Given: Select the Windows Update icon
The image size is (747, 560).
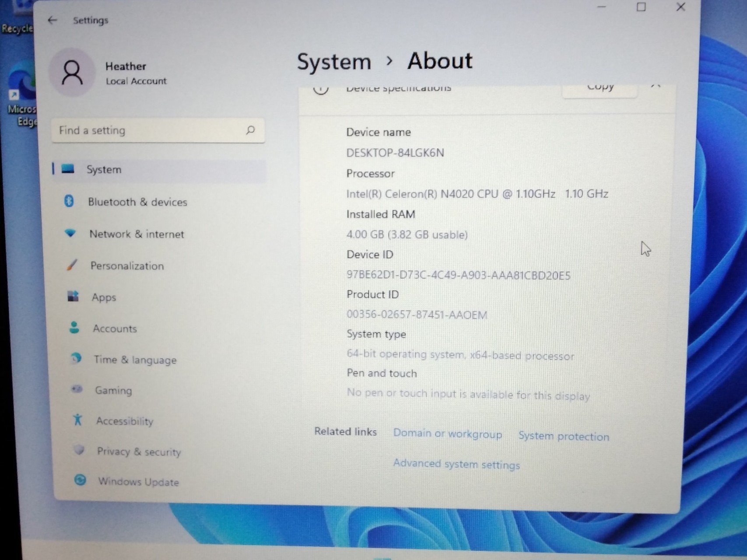Looking at the screenshot, I should [x=80, y=480].
